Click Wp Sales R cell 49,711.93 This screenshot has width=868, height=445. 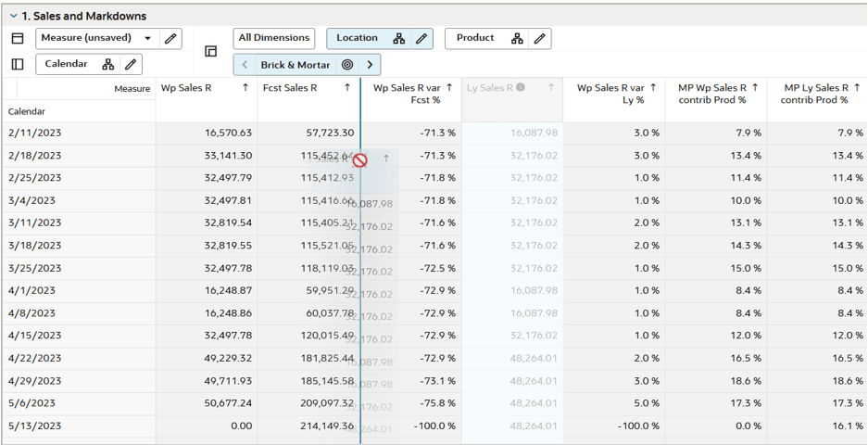click(x=207, y=381)
